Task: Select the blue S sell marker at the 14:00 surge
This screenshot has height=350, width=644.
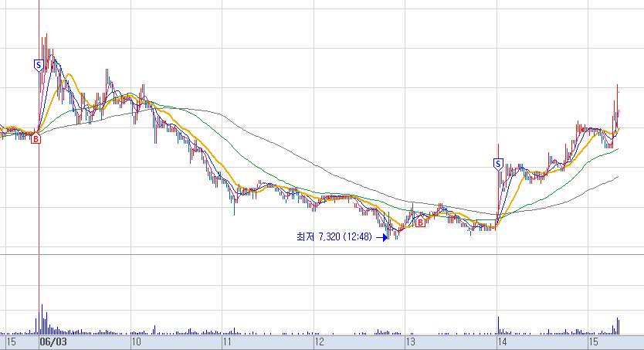Action: coord(498,165)
